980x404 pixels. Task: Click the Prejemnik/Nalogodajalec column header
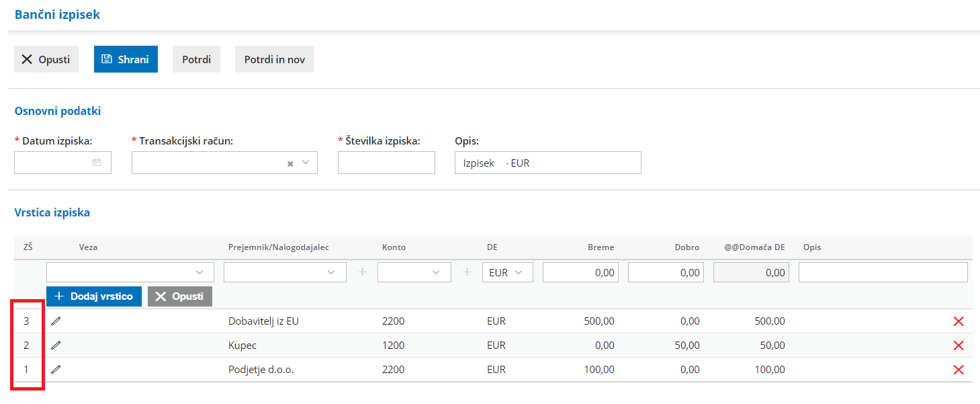tap(279, 247)
